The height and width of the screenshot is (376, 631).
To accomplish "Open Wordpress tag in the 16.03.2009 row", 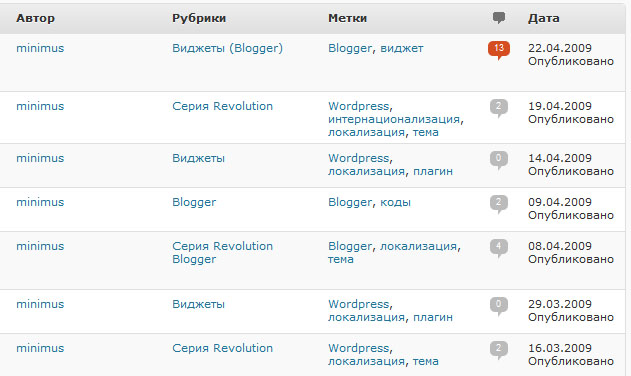I will [x=359, y=348].
